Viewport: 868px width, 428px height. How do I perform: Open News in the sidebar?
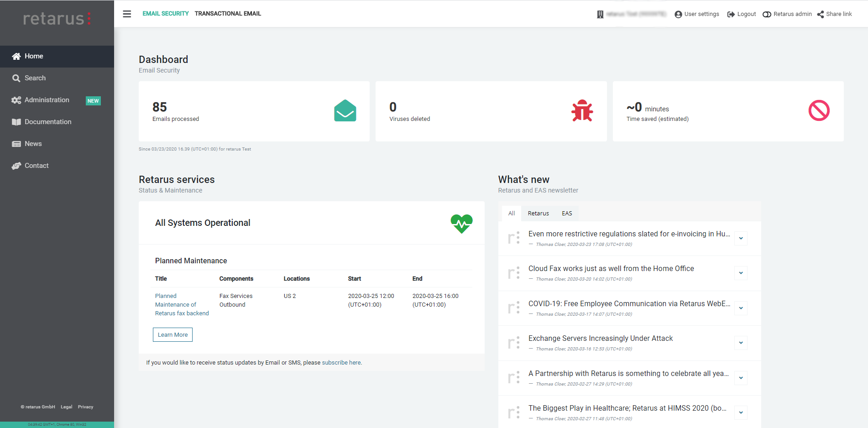pos(57,144)
